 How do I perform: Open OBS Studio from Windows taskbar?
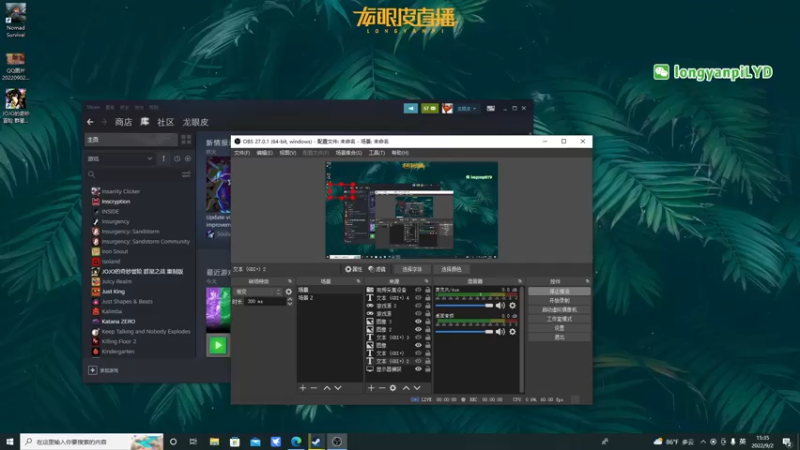click(x=337, y=441)
